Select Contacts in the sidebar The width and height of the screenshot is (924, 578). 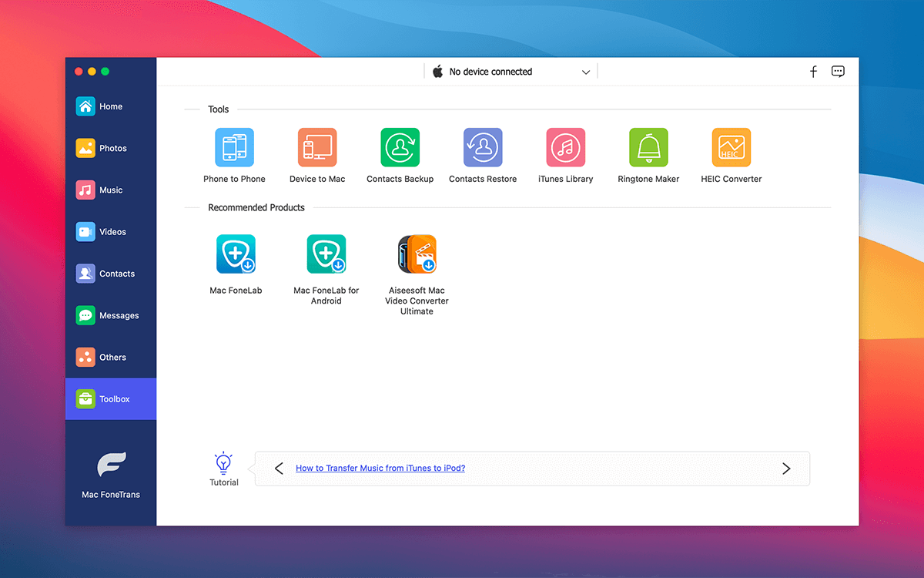[111, 274]
